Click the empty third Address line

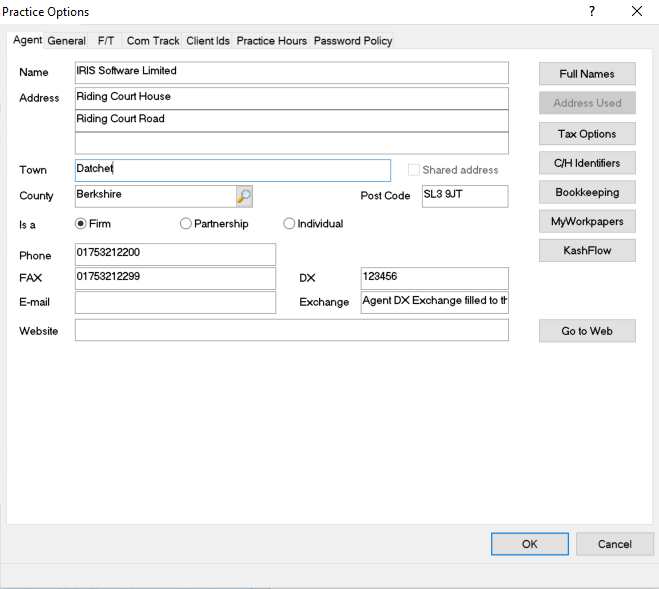[x=292, y=143]
